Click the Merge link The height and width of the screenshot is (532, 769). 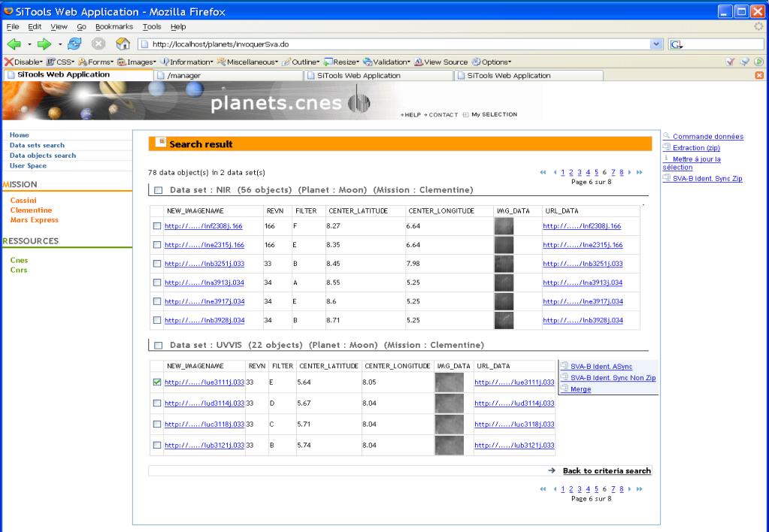click(580, 388)
